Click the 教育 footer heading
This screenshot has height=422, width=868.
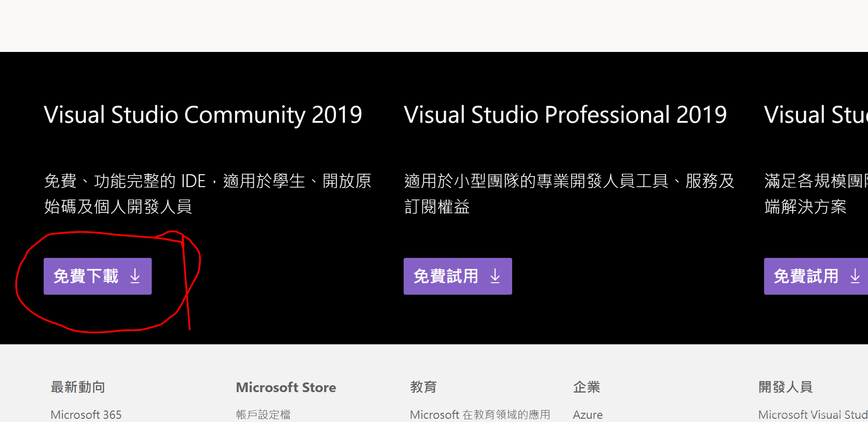coord(423,387)
